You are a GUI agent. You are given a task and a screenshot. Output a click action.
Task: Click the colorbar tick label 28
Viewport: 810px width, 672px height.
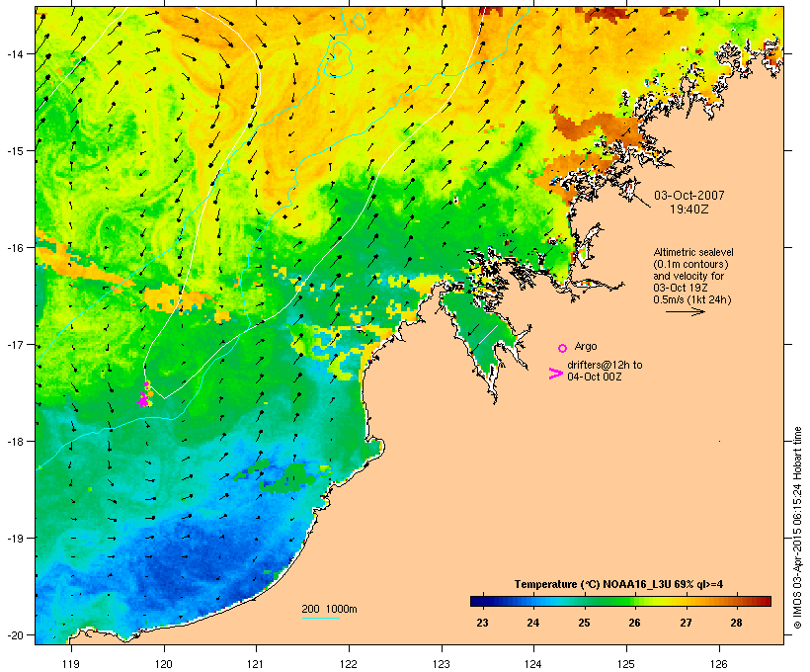(x=736, y=623)
